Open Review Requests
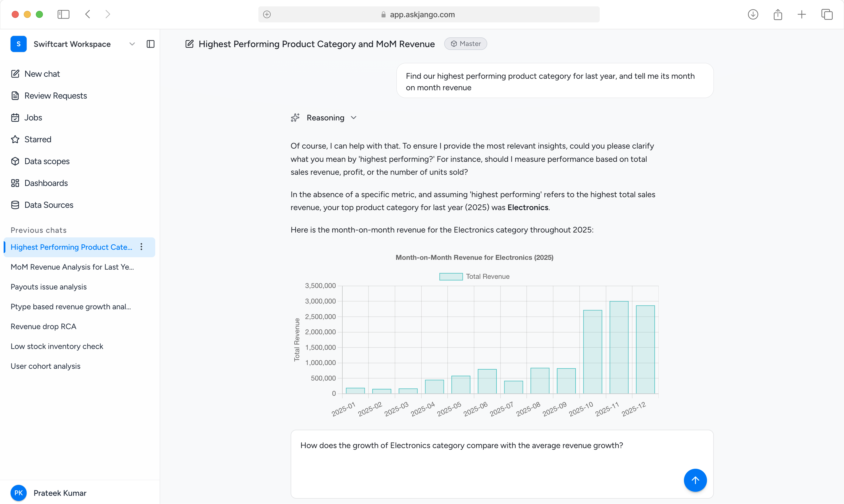Image resolution: width=844 pixels, height=504 pixels. (x=56, y=96)
